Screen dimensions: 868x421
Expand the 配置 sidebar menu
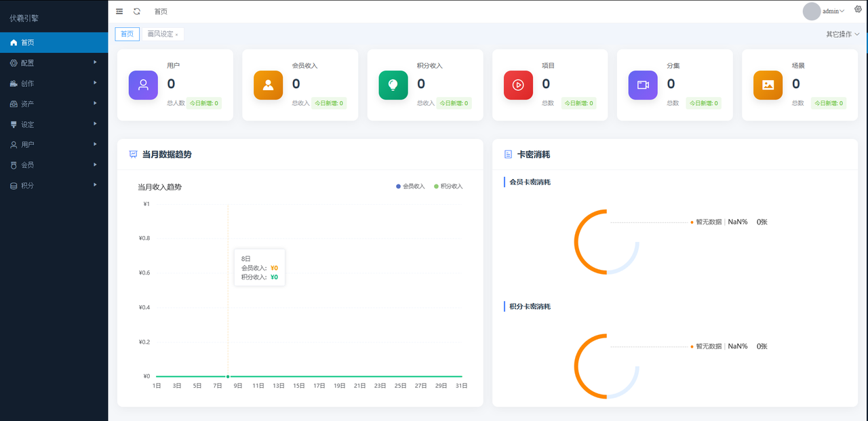(x=54, y=63)
